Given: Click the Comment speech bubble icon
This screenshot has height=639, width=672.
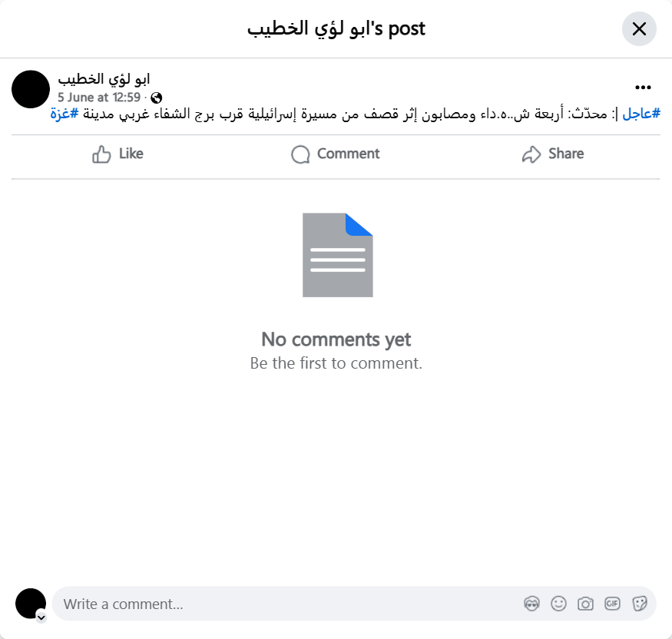Looking at the screenshot, I should [x=300, y=154].
